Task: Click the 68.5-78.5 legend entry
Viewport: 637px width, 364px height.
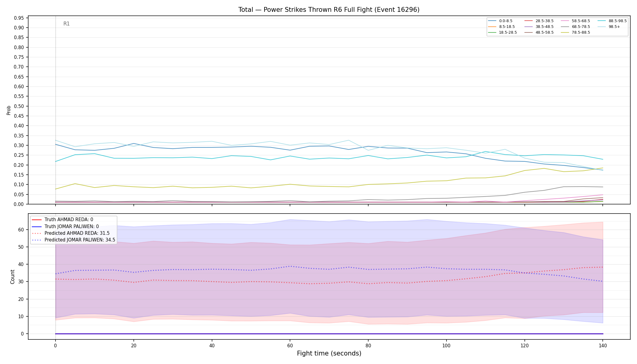Action: pyautogui.click(x=575, y=27)
